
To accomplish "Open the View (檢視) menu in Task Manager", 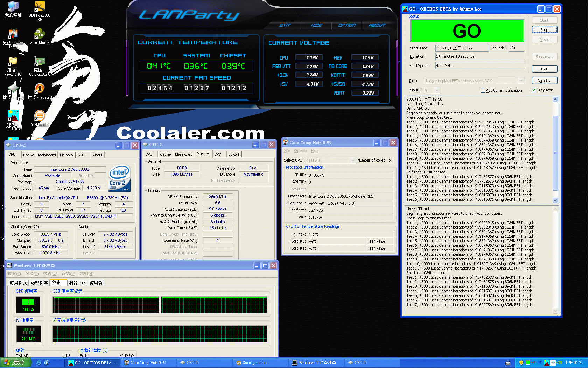I will (50, 274).
